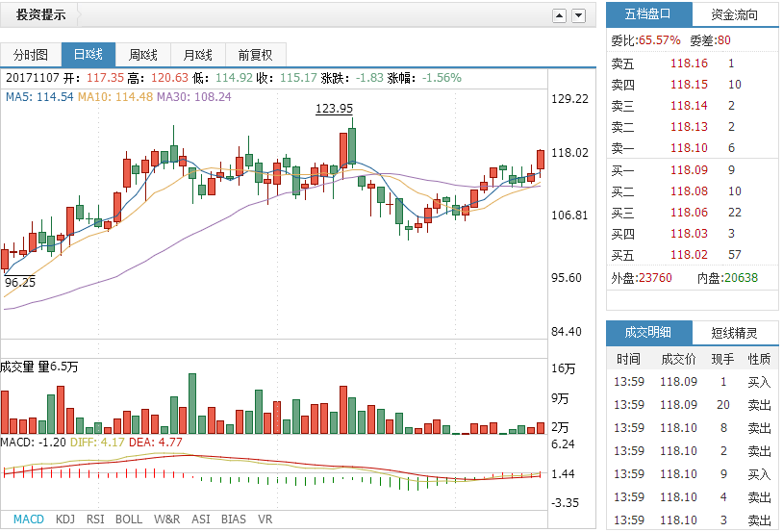
Task: Open the 月K线 monthly chart tab
Action: coord(197,55)
